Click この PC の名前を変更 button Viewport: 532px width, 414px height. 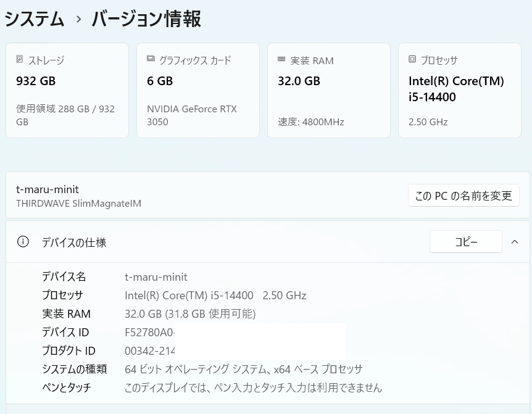point(463,196)
